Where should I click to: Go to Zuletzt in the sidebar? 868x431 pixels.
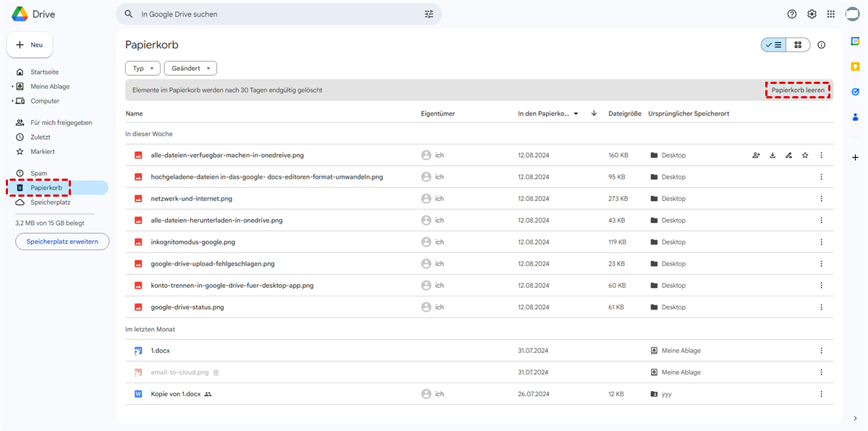point(41,137)
